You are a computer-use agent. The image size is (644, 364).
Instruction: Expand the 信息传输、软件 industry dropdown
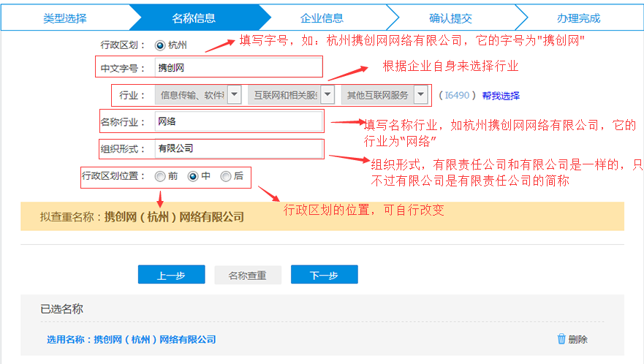coord(234,95)
